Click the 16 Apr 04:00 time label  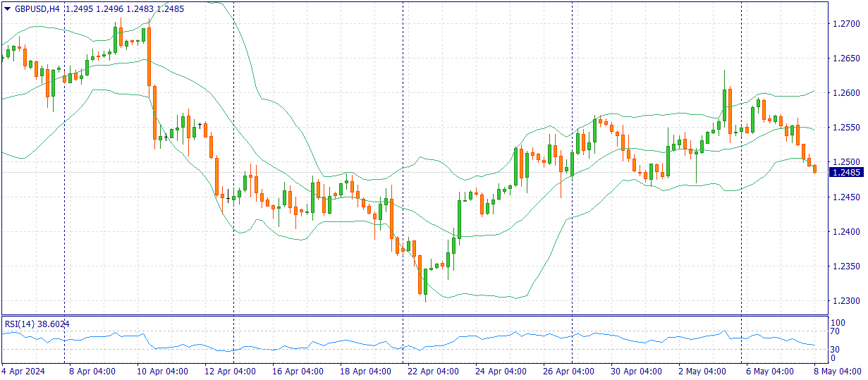click(297, 371)
